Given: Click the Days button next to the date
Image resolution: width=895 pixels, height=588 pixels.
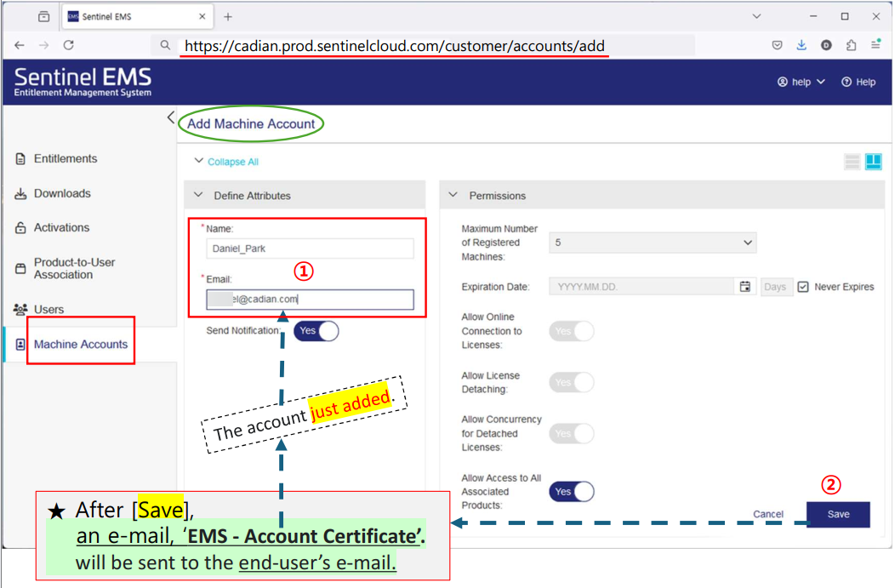Looking at the screenshot, I should [x=775, y=287].
